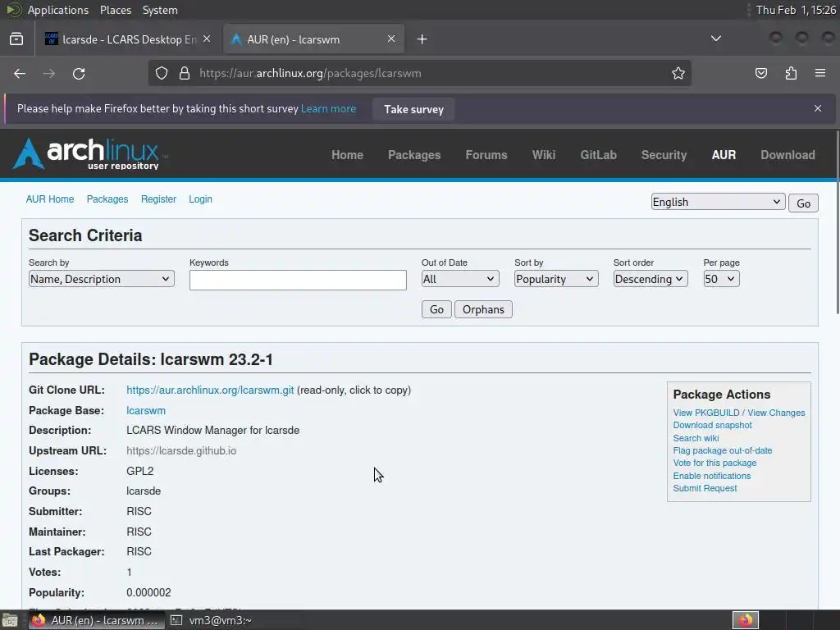Open the Search by dropdown
840x630 pixels.
click(x=101, y=279)
